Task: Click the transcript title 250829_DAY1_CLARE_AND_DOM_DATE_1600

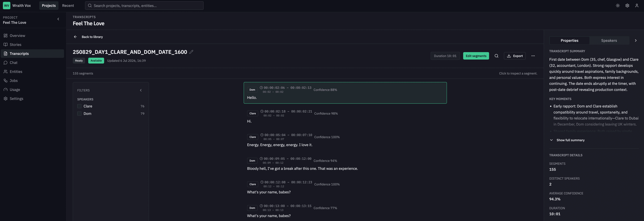Action: (130, 52)
